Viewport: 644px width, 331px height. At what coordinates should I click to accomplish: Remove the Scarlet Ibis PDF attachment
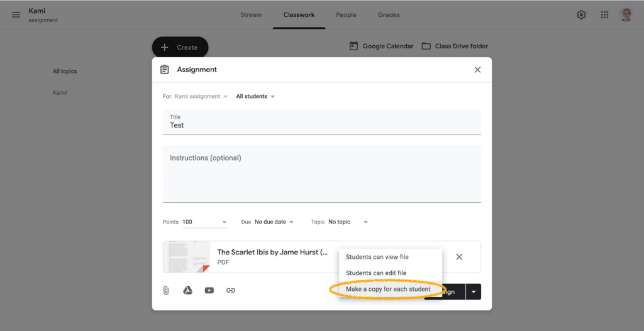point(459,257)
